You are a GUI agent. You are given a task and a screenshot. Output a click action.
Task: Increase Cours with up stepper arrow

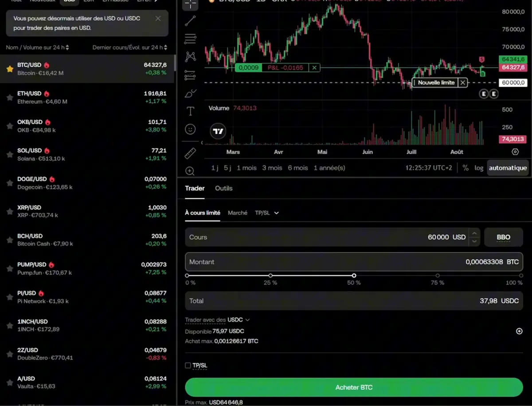(x=474, y=233)
